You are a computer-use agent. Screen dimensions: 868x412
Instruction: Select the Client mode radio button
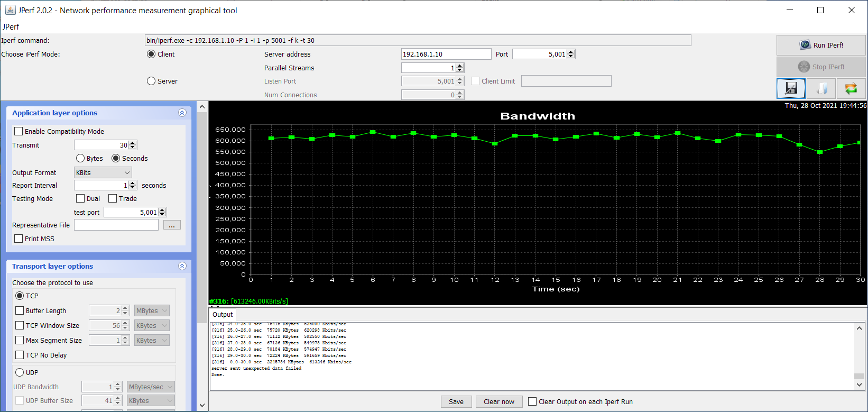tap(151, 54)
